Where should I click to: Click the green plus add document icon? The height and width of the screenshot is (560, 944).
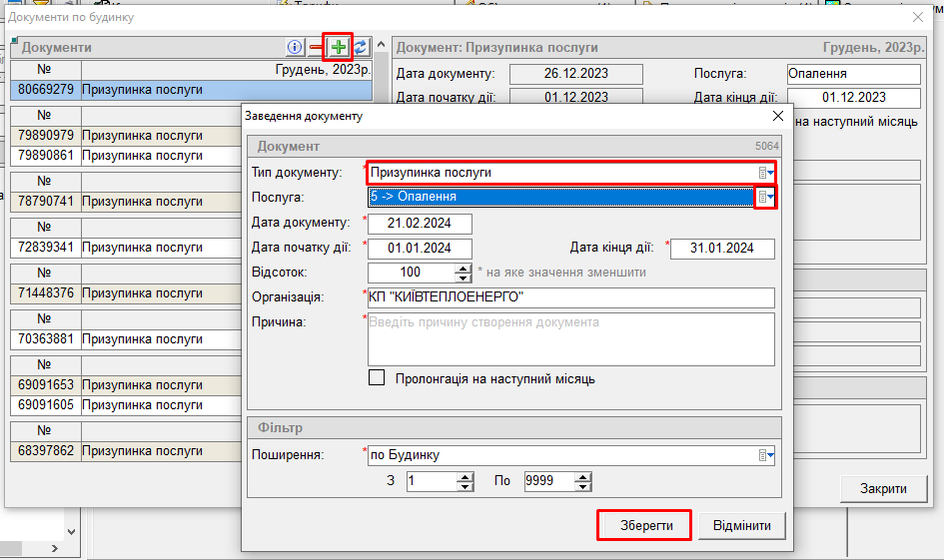340,47
